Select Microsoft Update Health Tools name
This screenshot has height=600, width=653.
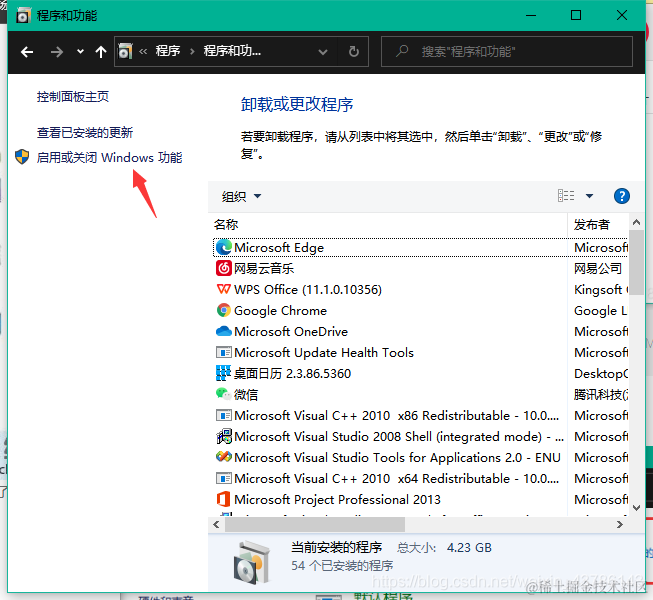point(324,353)
